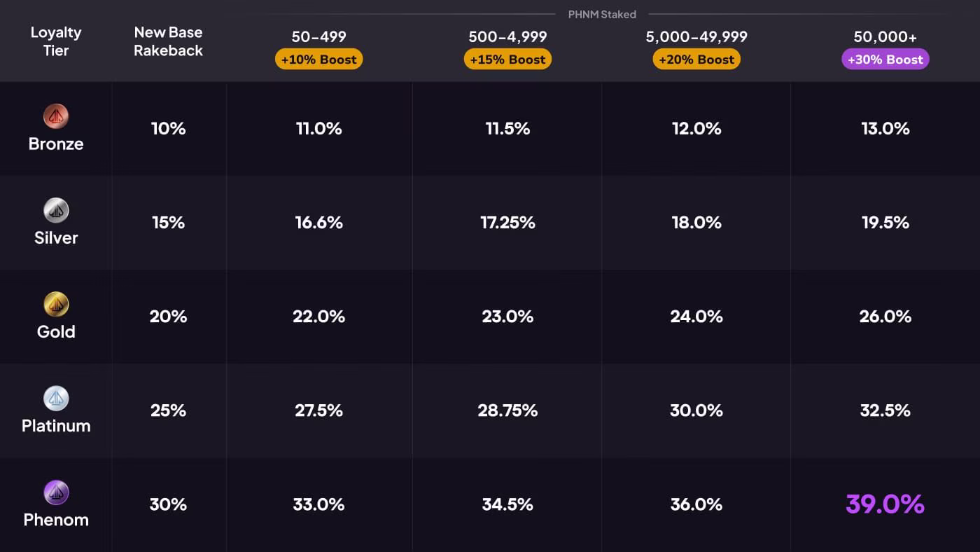Click the Bronze 10% base rakeback
This screenshot has width=980, height=552.
[169, 129]
